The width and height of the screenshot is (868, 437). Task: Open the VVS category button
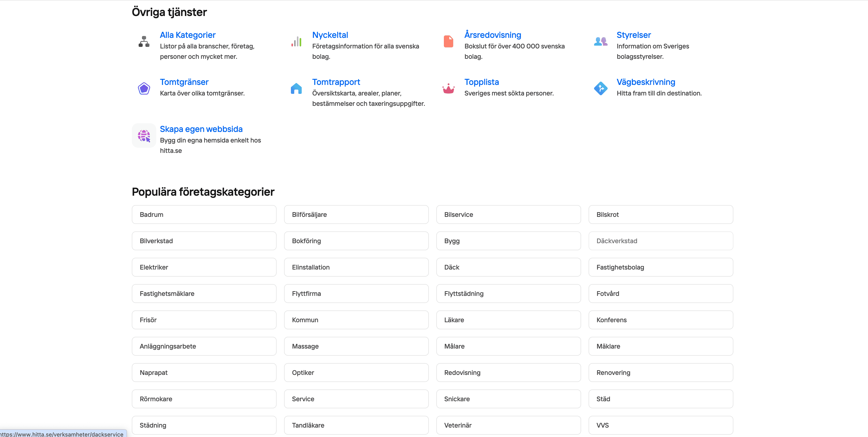[661, 425]
